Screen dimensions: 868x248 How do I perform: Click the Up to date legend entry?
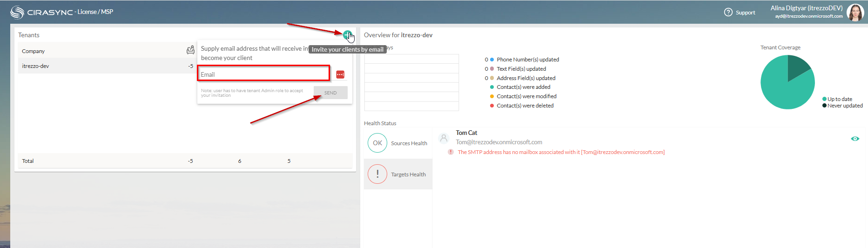[837, 99]
